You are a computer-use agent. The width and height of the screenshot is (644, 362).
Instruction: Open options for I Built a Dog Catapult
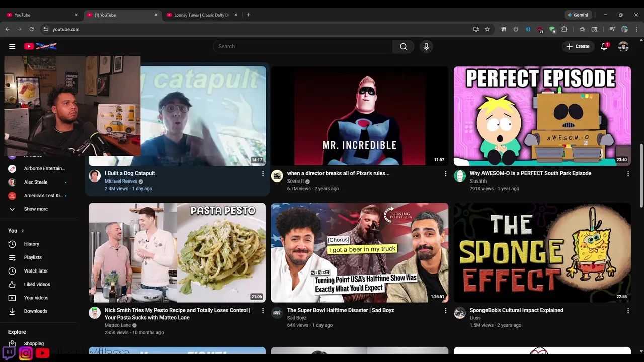[x=263, y=174]
